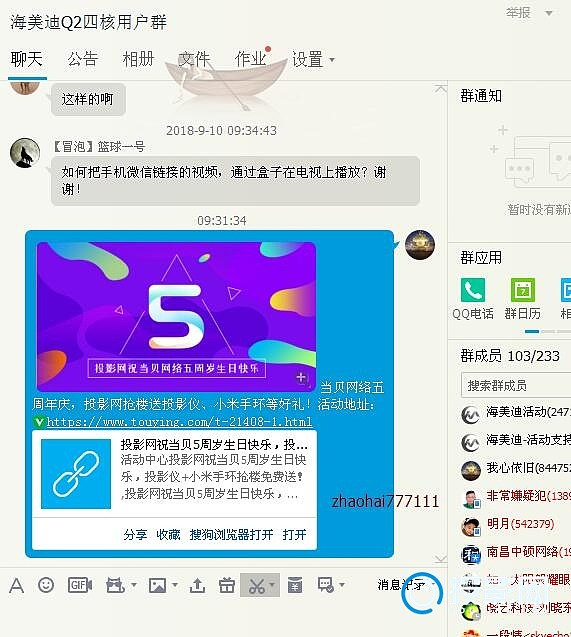Switch to the 相册 tab

click(x=138, y=59)
